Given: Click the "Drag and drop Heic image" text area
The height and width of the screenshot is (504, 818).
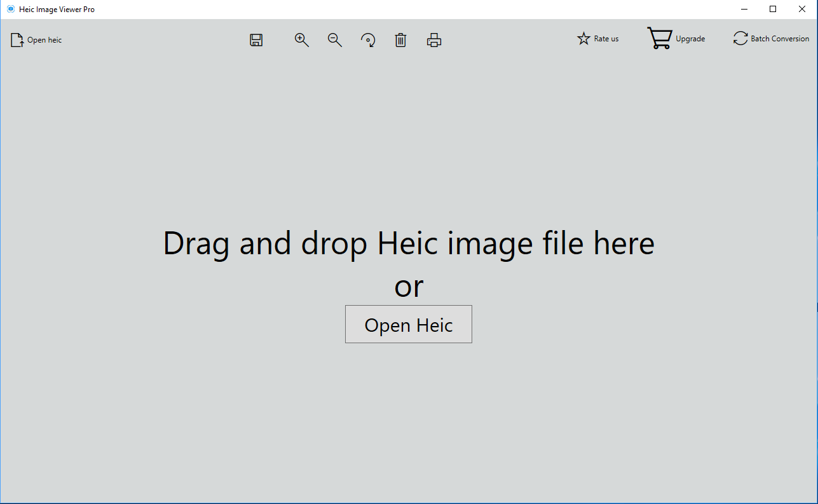Looking at the screenshot, I should pos(409,243).
